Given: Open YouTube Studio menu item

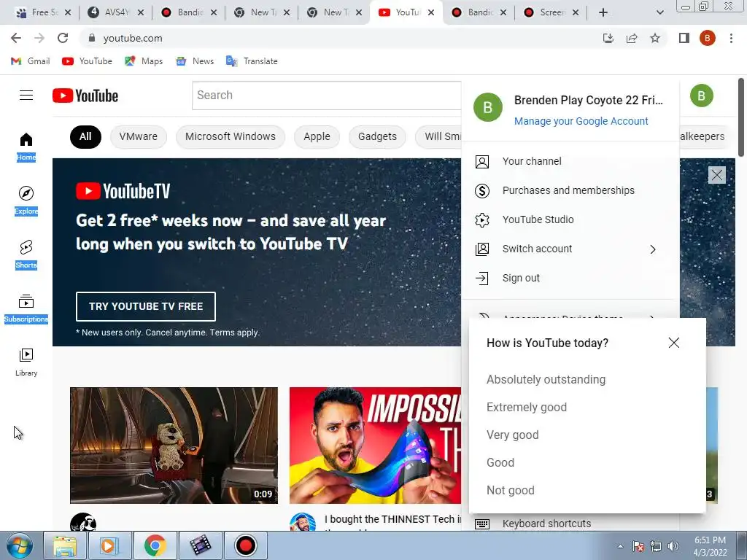Looking at the screenshot, I should (x=570, y=219).
